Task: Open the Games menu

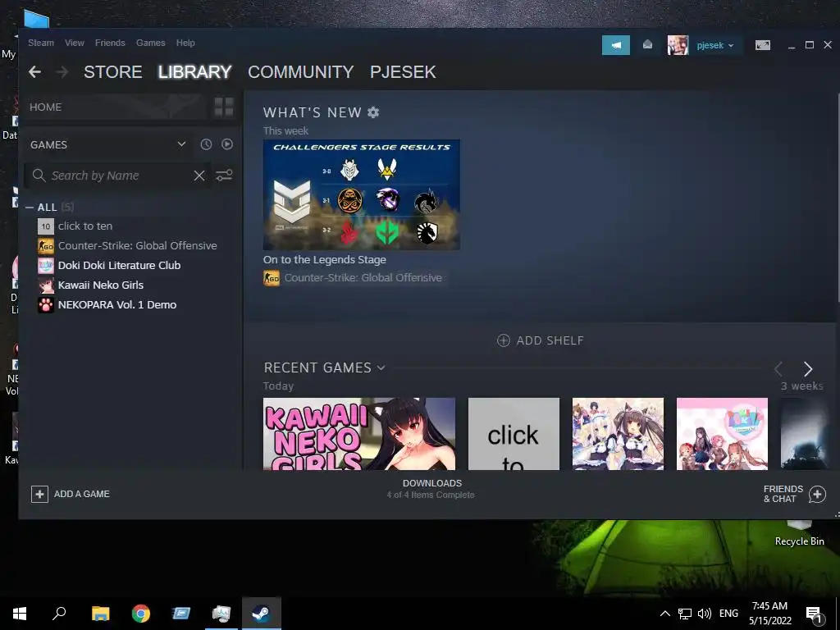Action: (151, 43)
